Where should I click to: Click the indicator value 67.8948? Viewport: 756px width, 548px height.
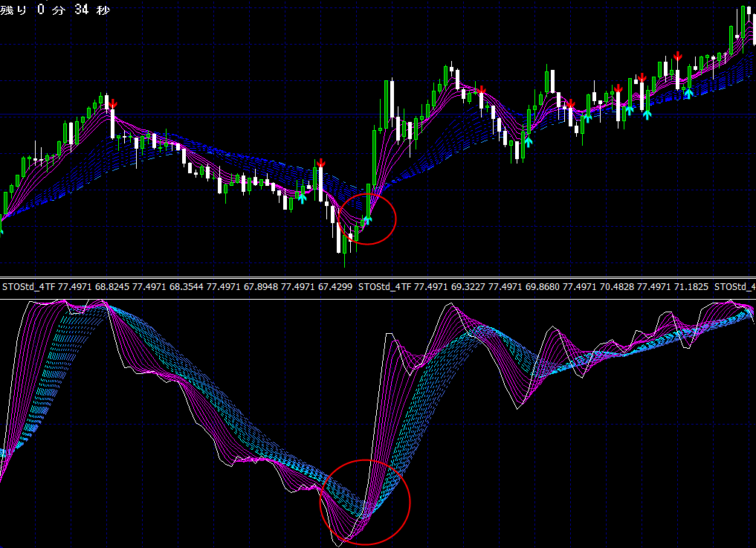260,286
